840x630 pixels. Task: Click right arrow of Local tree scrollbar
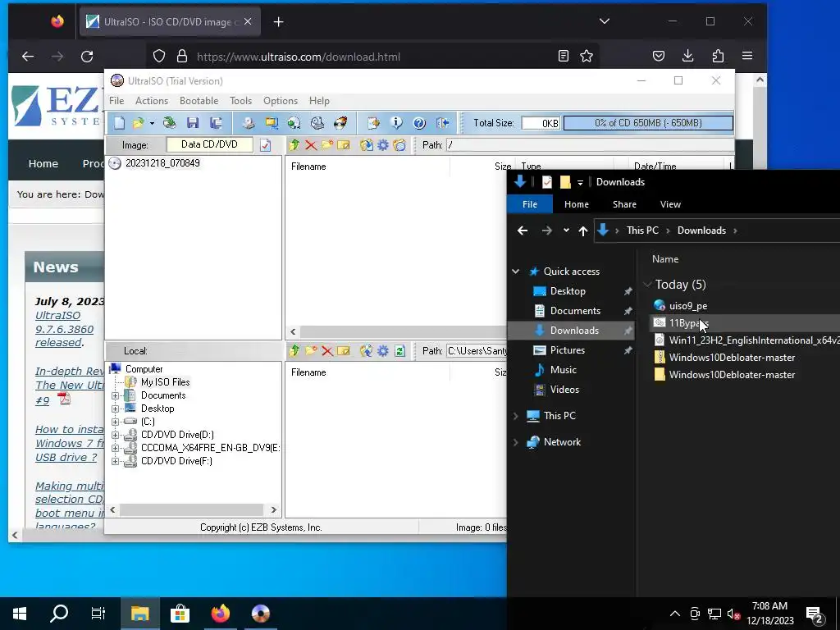tap(274, 510)
